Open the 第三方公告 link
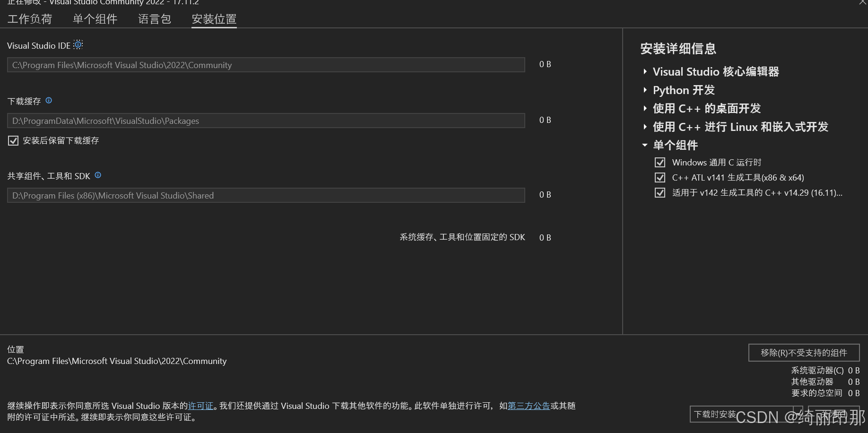 [529, 406]
